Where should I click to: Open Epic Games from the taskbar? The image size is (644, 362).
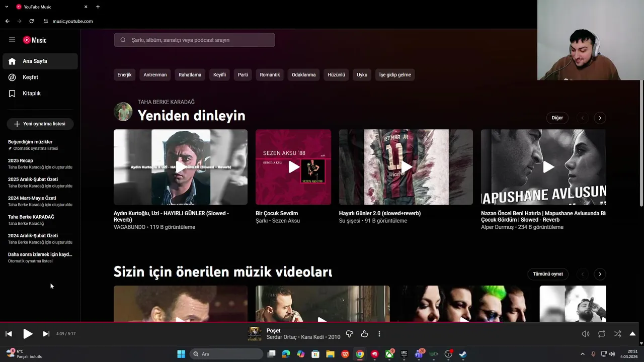pos(404,354)
